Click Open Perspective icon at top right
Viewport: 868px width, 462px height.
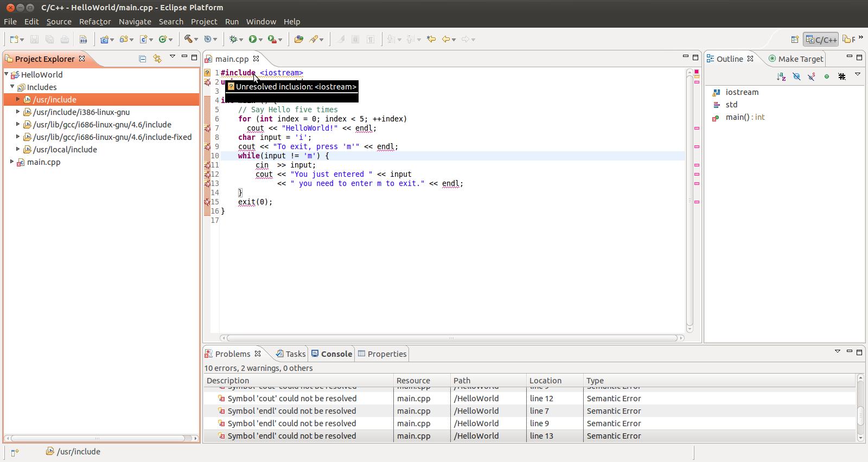[795, 39]
